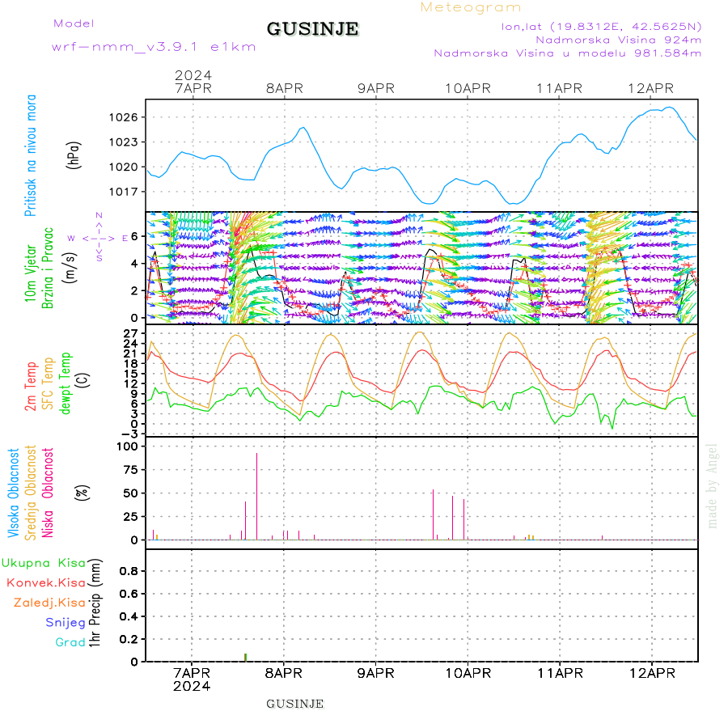Click the 1017 pressure axis value

tap(124, 192)
